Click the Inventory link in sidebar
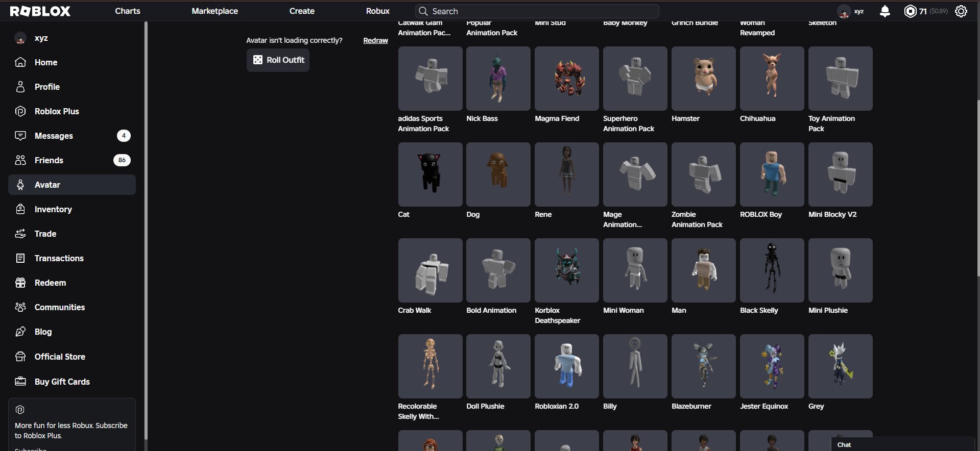This screenshot has height=451, width=980. point(72,209)
